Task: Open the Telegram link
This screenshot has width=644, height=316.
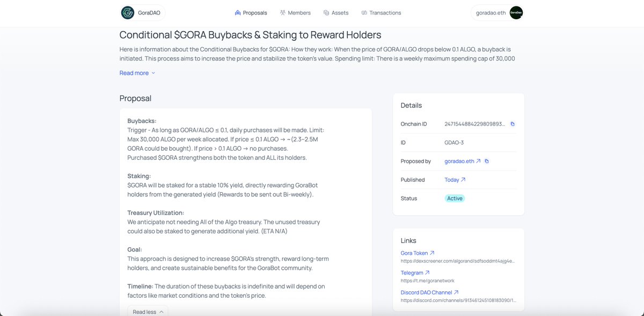Action: point(415,273)
